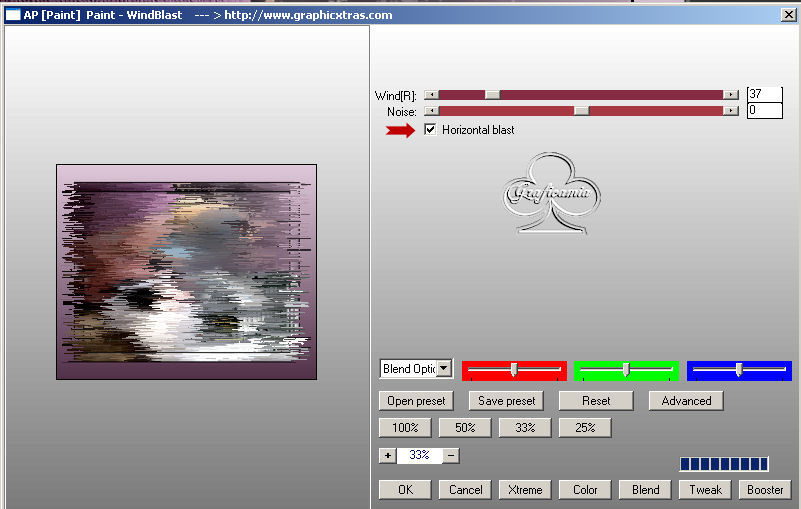Click the Tweak button
This screenshot has height=509, width=801.
coord(705,490)
